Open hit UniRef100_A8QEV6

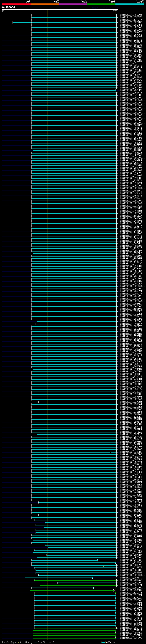point(131,565)
